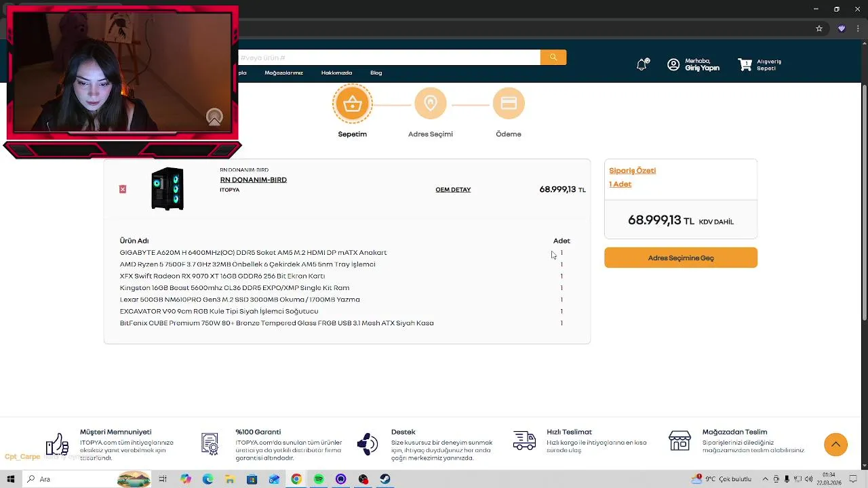868x488 pixels.
Task: Switch to Chrome in the taskbar
Action: tap(296, 479)
